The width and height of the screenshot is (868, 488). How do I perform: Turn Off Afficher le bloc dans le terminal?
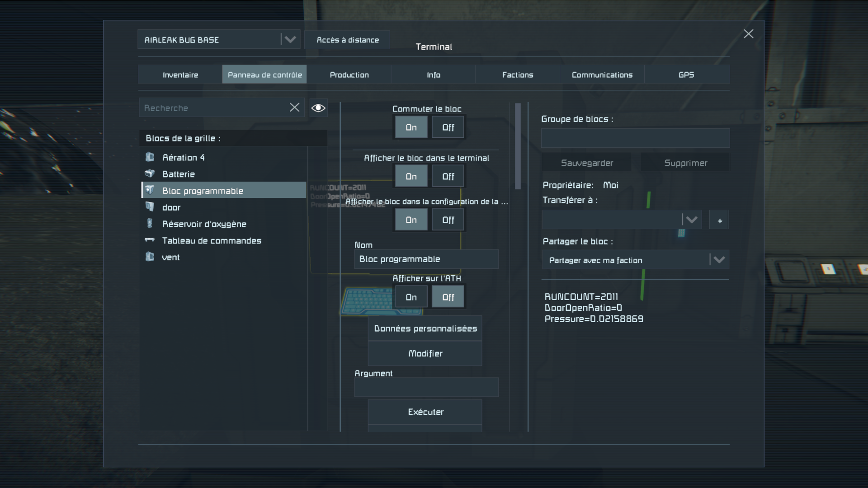[x=448, y=177]
